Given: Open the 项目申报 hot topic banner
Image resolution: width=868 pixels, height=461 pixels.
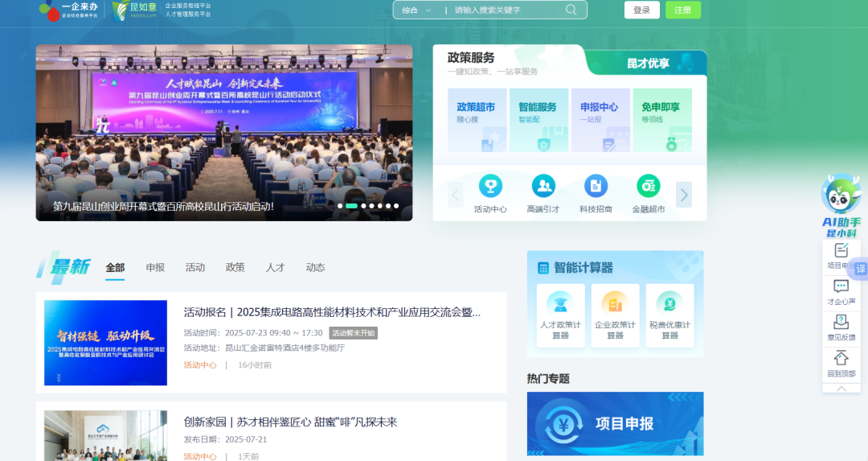Looking at the screenshot, I should [615, 424].
